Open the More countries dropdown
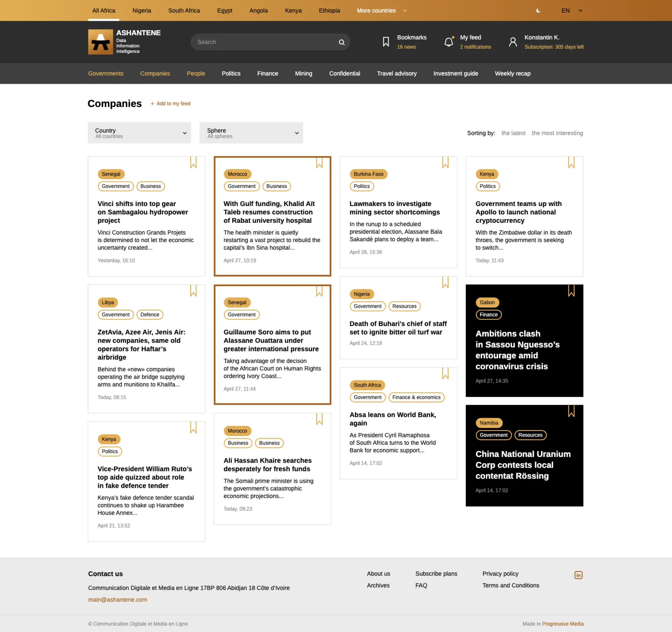 (382, 10)
